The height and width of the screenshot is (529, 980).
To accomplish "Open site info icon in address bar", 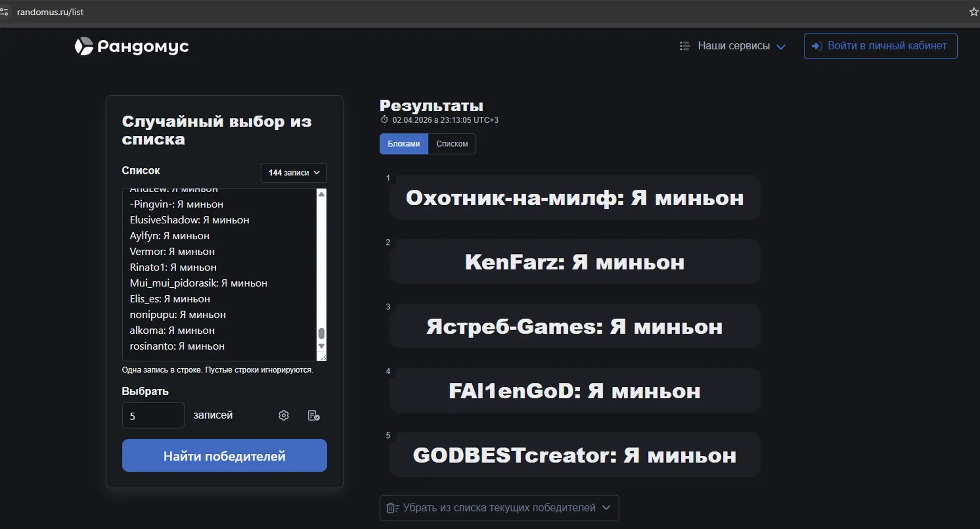I will [5, 12].
